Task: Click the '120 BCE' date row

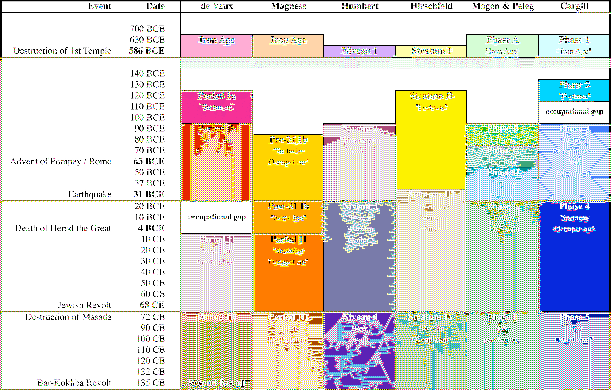Action: pos(148,95)
